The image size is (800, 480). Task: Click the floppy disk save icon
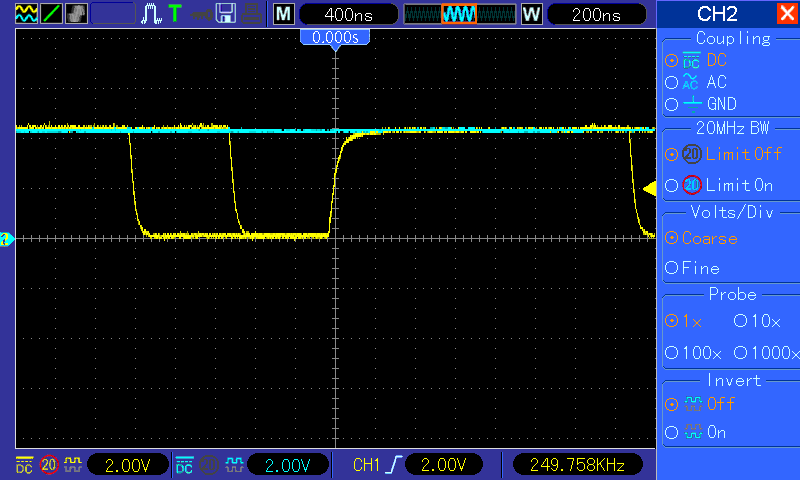pos(226,14)
